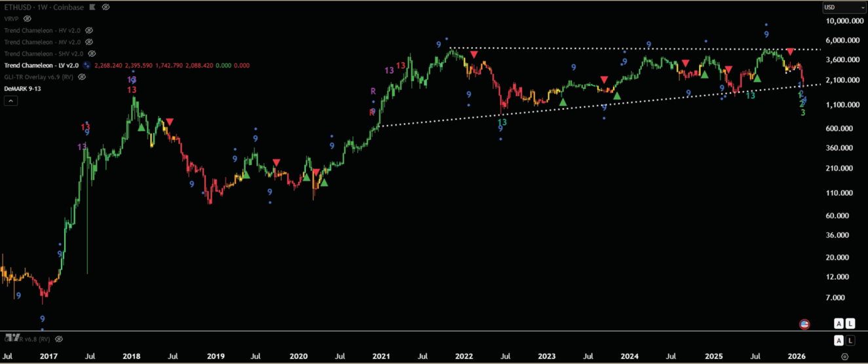Select GLI-TR Overlay v6.9 (RV) label
868x364 pixels.
click(39, 77)
